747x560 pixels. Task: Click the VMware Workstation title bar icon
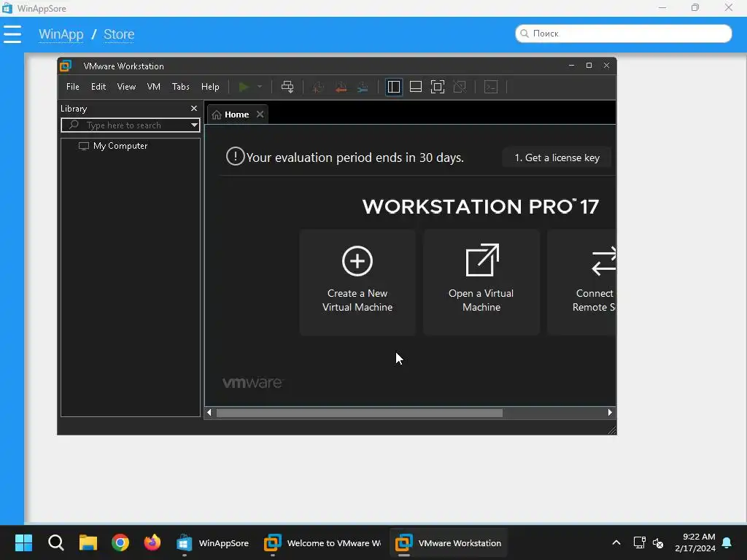66,66
